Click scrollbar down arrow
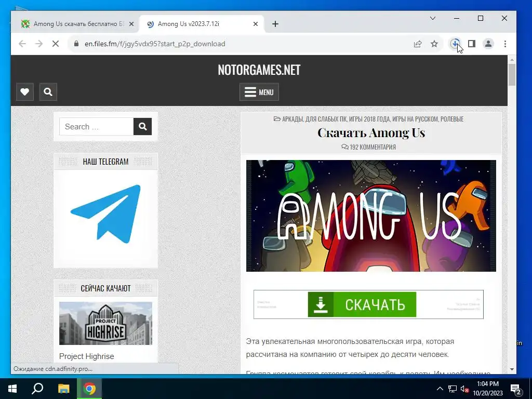 512,369
